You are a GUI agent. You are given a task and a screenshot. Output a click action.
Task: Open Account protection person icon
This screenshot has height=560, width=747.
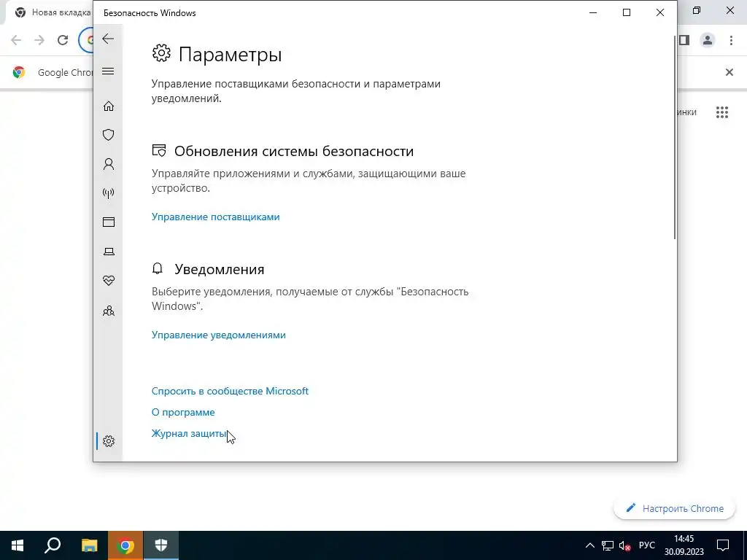[109, 164]
